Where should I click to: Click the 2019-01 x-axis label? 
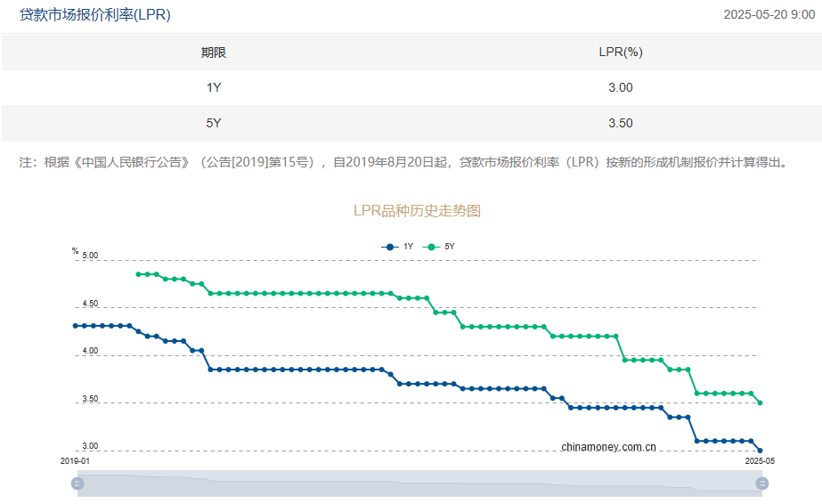75,461
